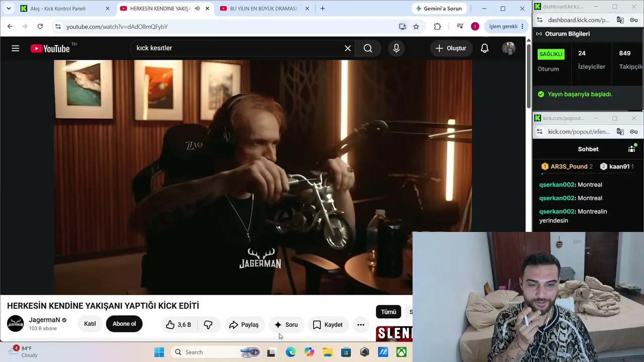The height and width of the screenshot is (362, 644).
Task: Open the YouTube guide hamburger menu
Action: pos(16,48)
